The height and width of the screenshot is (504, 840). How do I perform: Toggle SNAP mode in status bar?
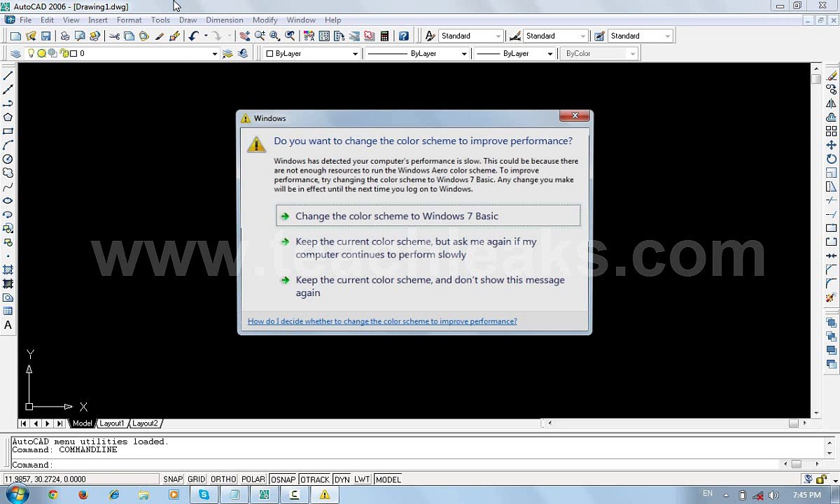pyautogui.click(x=173, y=479)
